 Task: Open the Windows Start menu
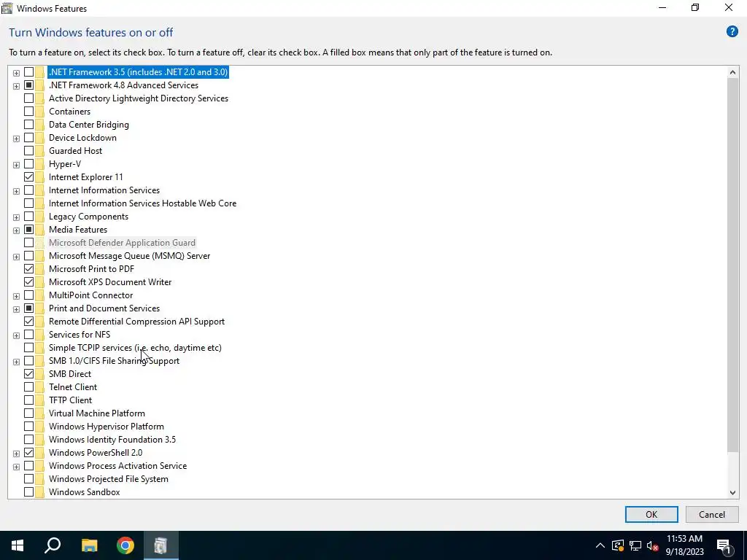coord(18,545)
